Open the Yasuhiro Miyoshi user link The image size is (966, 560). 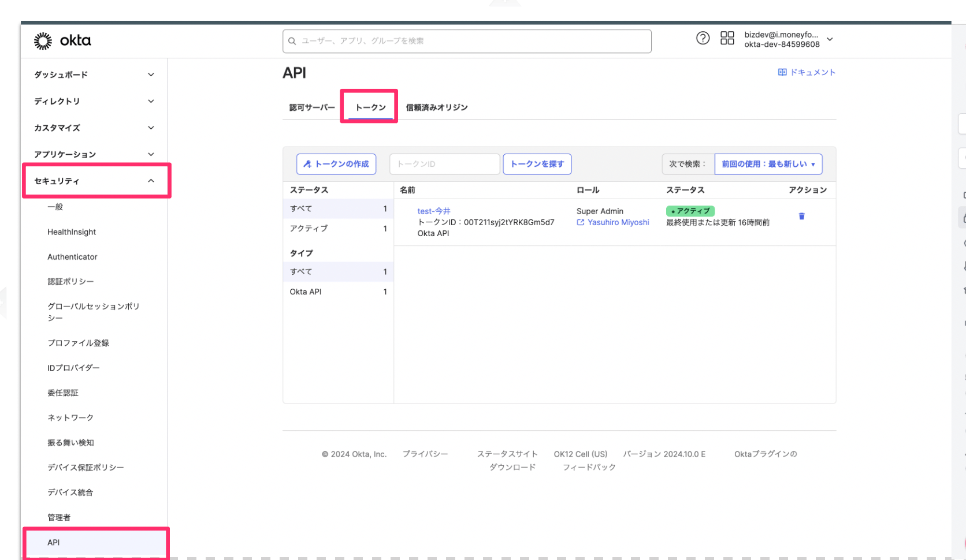click(x=618, y=222)
